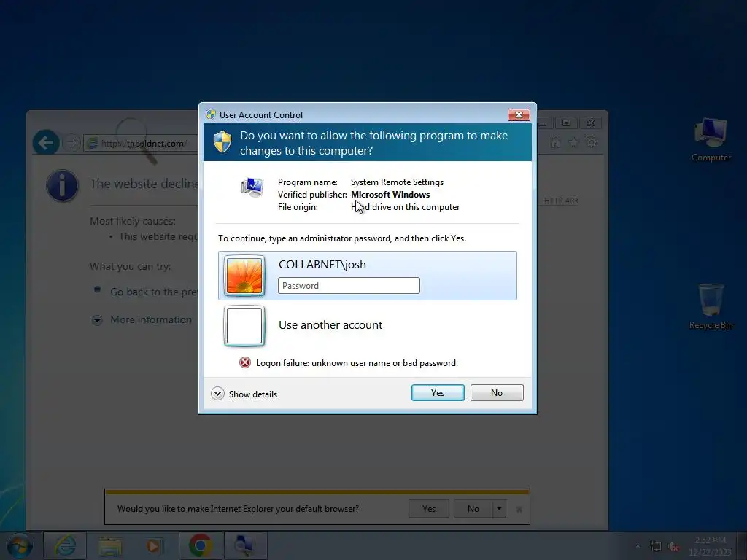
Task: Click No in the User Account Control dialog
Action: tap(496, 393)
